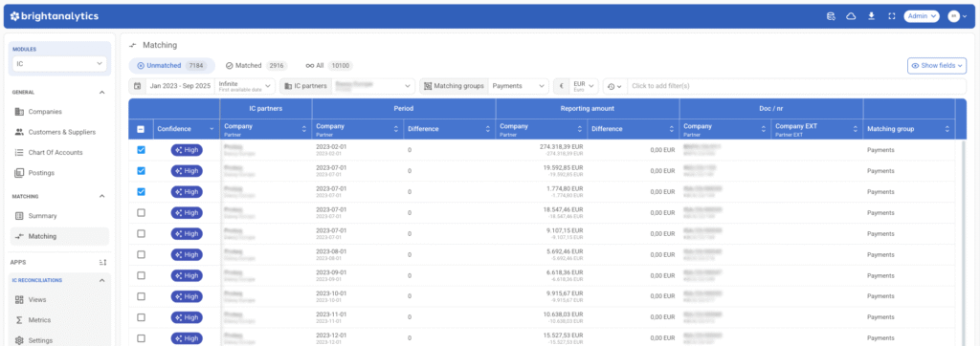The height and width of the screenshot is (346, 980).
Task: Uncheck the 1.774,80 EUR row checkbox
Action: pos(141,192)
